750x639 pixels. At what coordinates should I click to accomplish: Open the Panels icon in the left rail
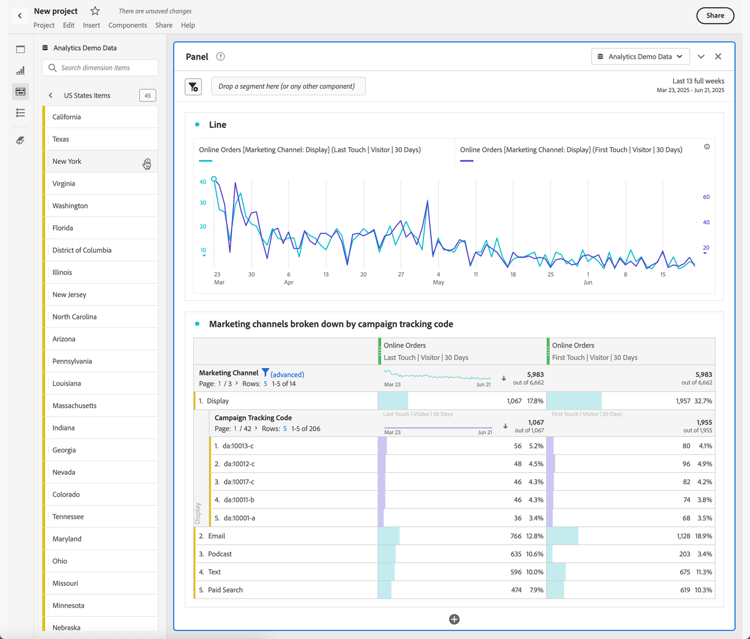[x=20, y=49]
